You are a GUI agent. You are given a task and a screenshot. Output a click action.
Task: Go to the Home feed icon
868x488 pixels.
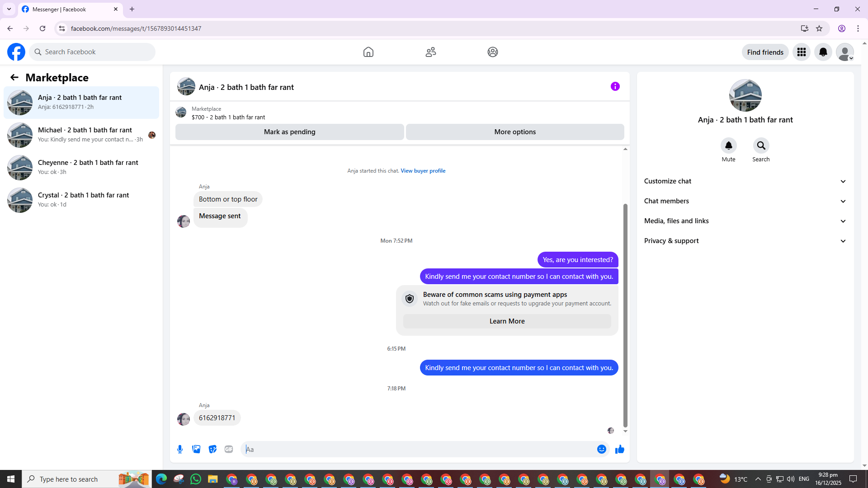point(368,52)
